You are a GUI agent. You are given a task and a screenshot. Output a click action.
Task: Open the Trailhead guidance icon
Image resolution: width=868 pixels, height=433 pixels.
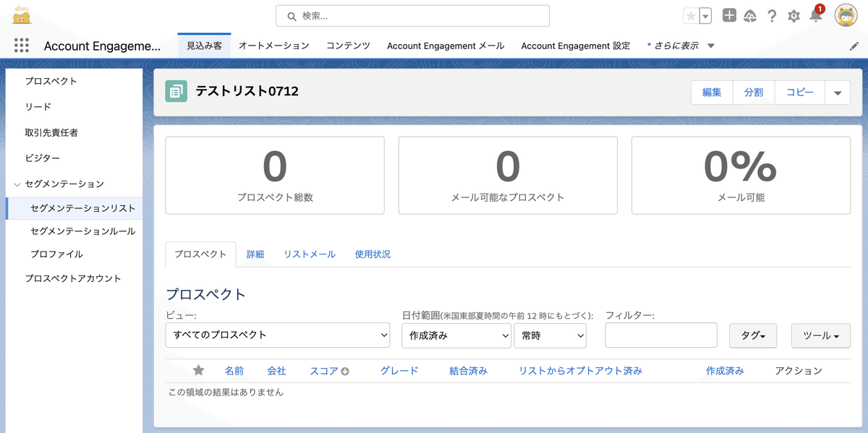[750, 16]
